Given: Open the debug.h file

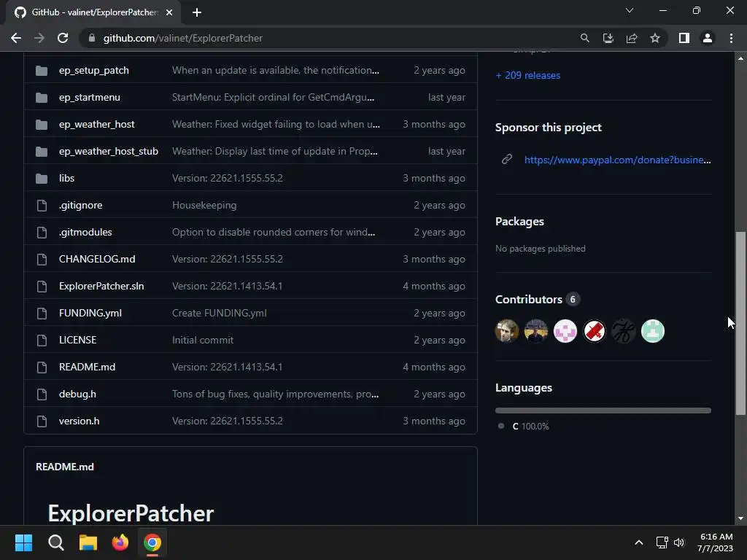Looking at the screenshot, I should pyautogui.click(x=77, y=394).
